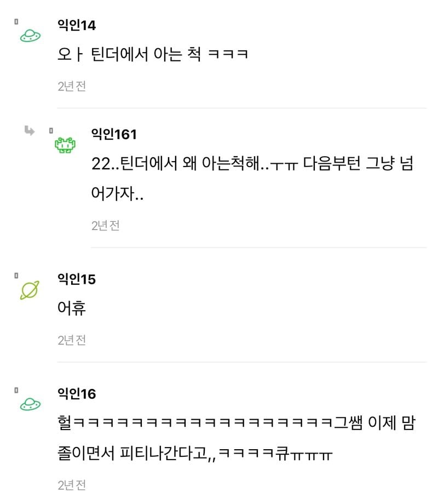Click the small gray marker beside 익인14's avatar

click(16, 22)
